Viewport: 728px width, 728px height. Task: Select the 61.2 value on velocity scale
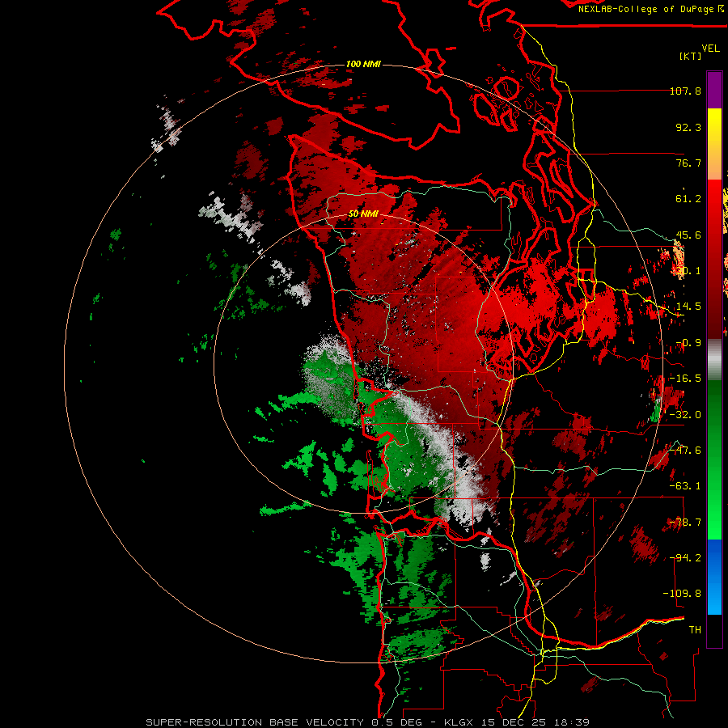[688, 199]
